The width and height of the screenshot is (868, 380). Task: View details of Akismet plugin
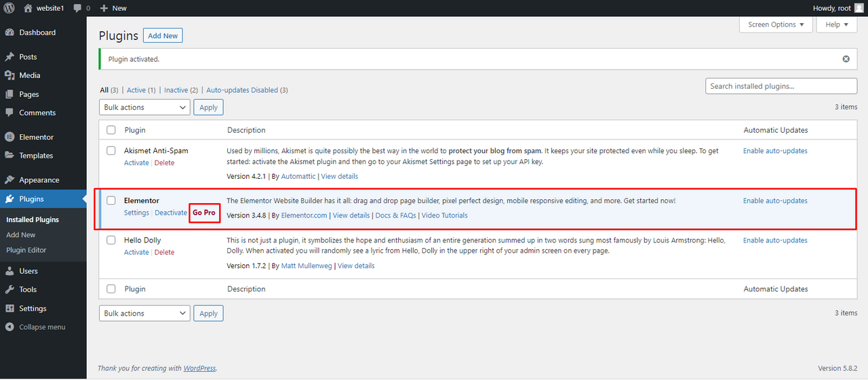340,176
